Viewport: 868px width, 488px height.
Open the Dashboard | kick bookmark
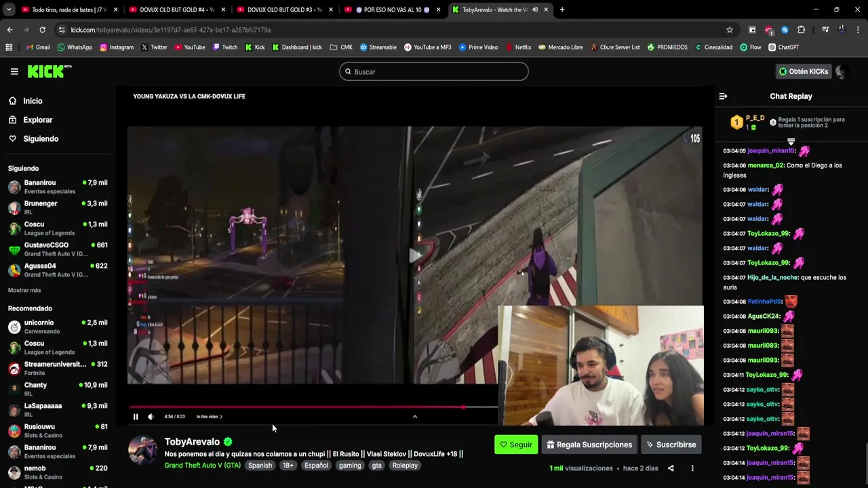pyautogui.click(x=297, y=47)
